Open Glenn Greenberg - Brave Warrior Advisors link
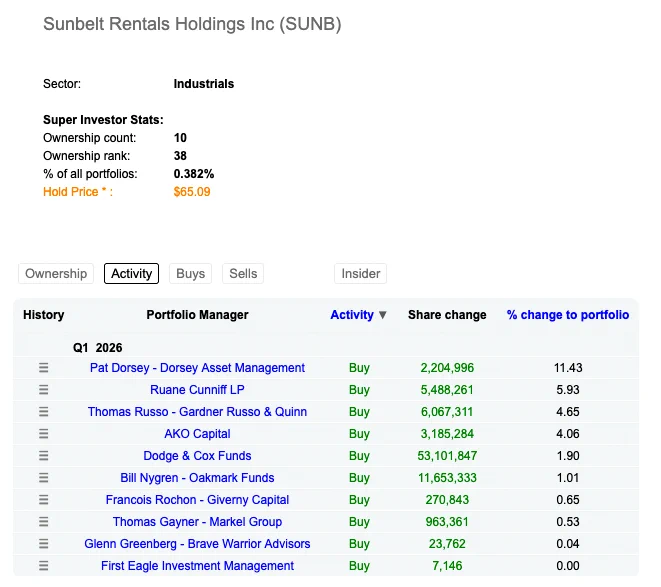This screenshot has width=661, height=587. click(x=197, y=544)
